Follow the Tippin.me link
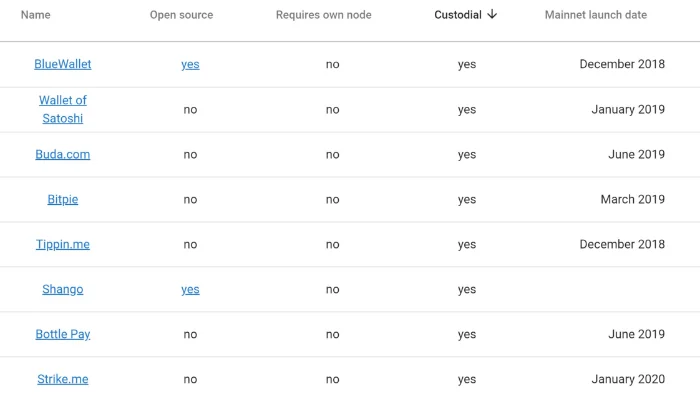Screen dimensions: 700x394 point(62,245)
